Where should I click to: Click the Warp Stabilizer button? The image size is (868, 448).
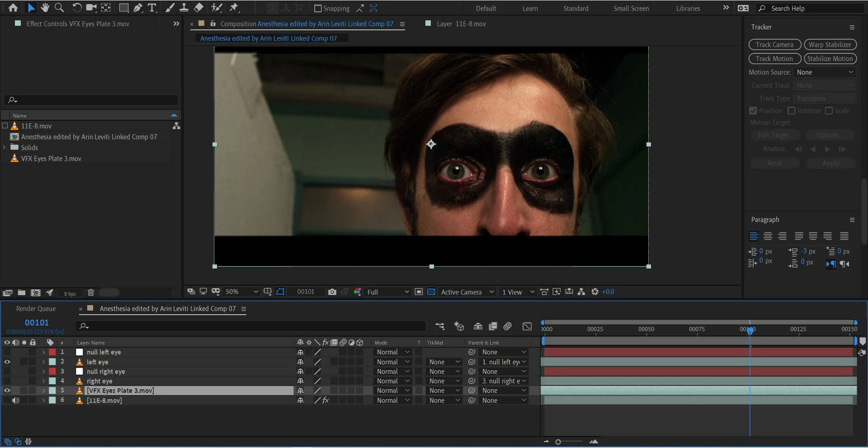pos(830,45)
